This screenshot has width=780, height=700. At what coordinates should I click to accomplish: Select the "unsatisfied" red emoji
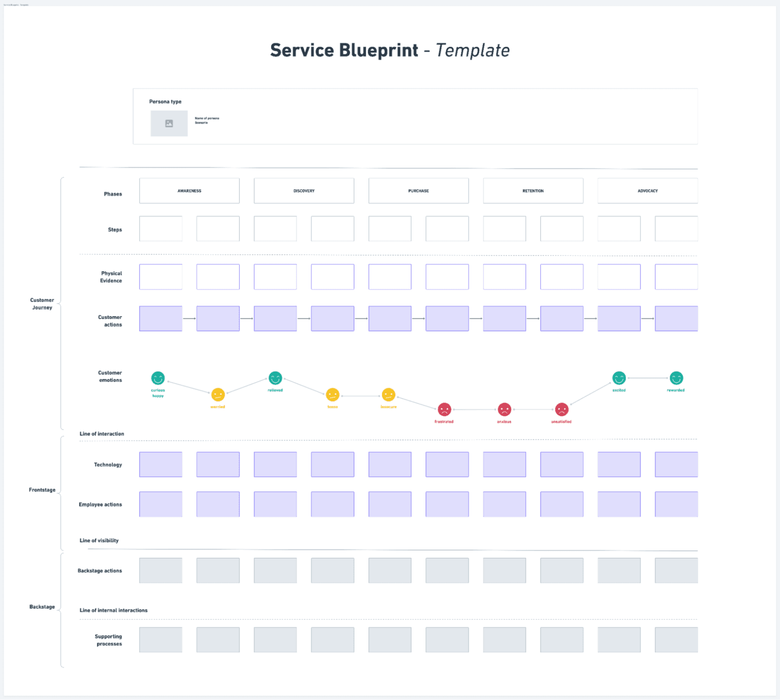point(561,410)
